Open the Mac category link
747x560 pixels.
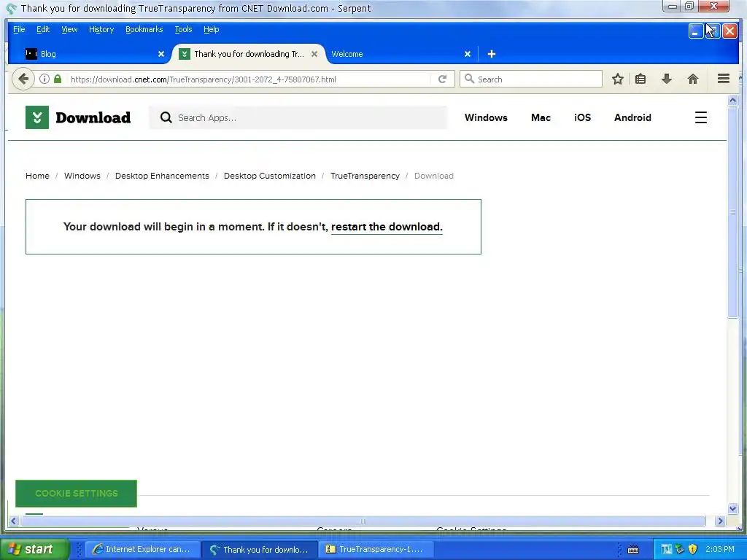pyautogui.click(x=541, y=117)
